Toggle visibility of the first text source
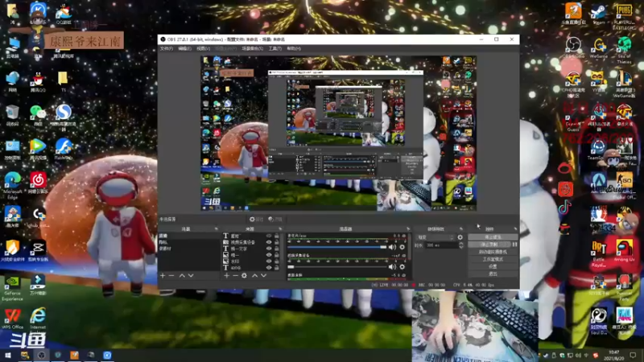The image size is (644, 362). (269, 236)
